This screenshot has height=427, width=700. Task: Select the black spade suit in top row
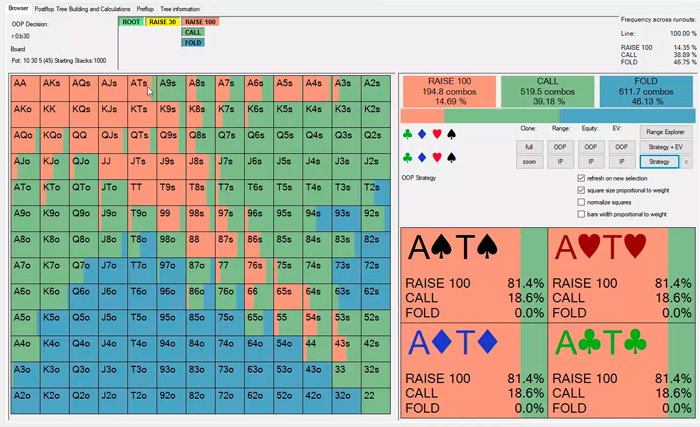point(451,133)
